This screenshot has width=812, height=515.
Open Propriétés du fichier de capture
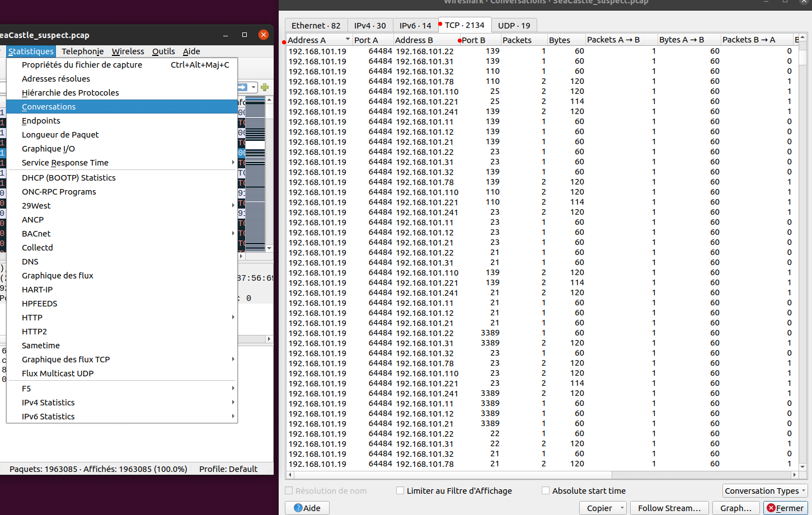coord(122,65)
